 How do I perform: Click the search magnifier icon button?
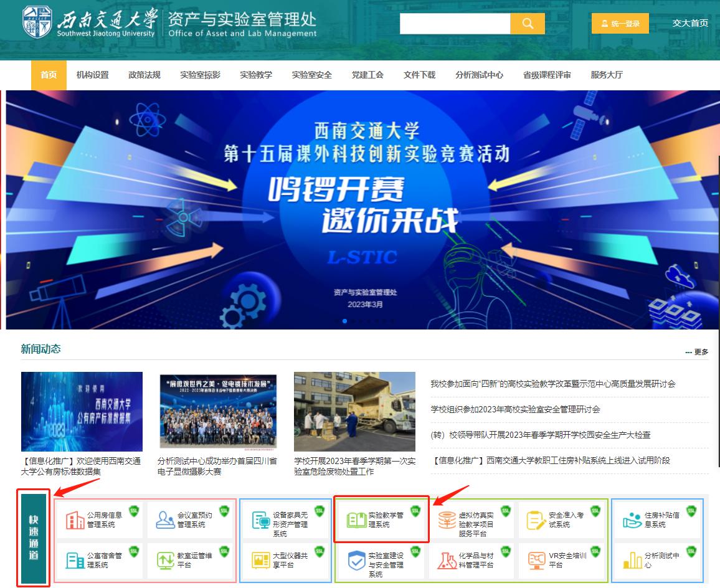coord(528,24)
